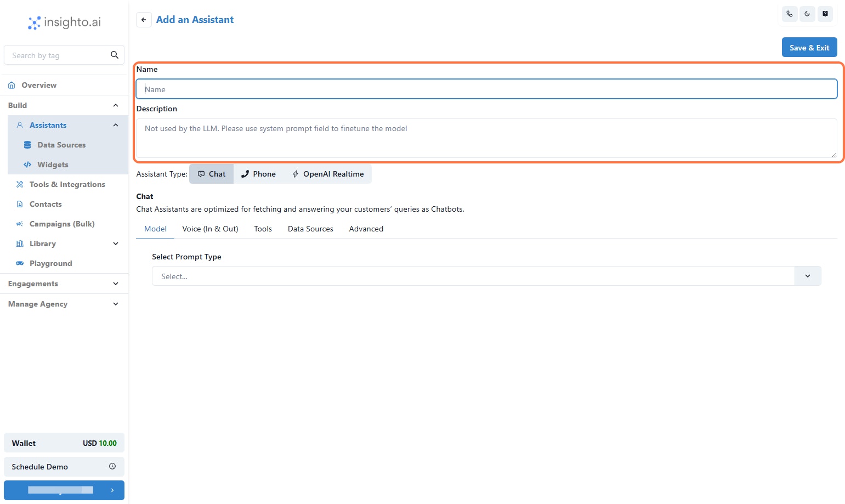
Task: Click the insighto.ai logo
Action: (x=65, y=22)
